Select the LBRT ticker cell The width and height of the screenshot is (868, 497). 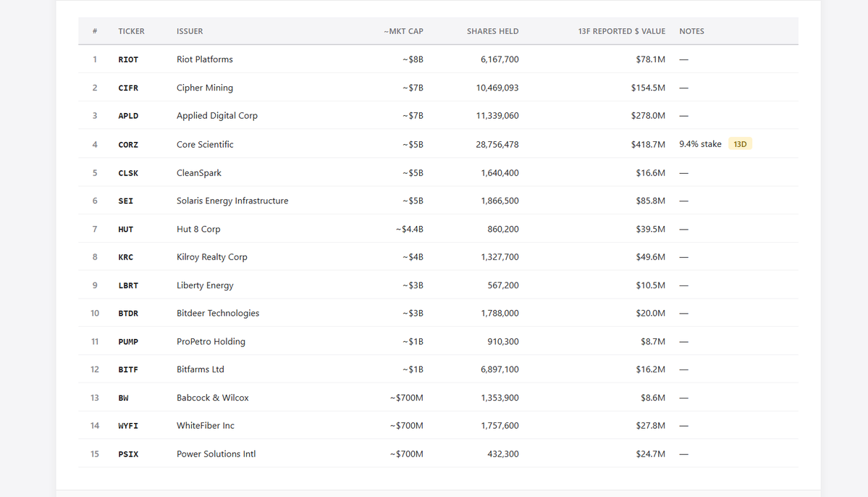coord(128,285)
